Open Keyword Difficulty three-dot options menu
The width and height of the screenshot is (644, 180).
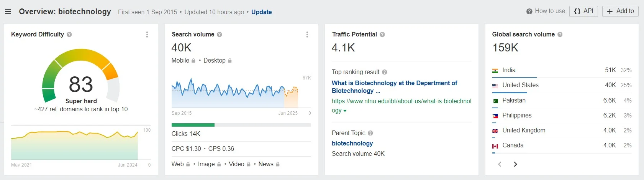tap(147, 35)
